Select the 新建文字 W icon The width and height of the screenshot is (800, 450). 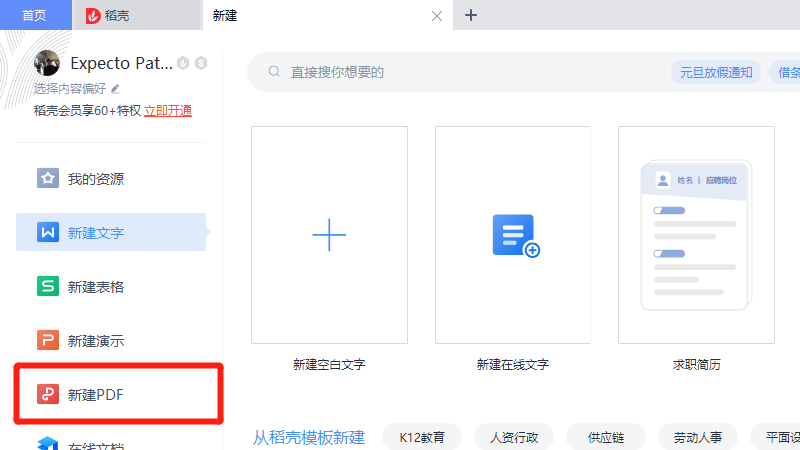click(x=48, y=233)
